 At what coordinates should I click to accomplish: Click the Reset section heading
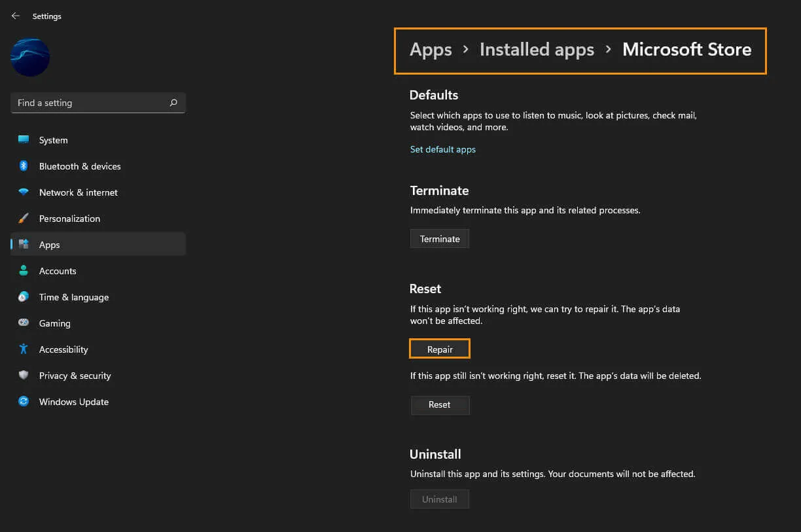425,289
